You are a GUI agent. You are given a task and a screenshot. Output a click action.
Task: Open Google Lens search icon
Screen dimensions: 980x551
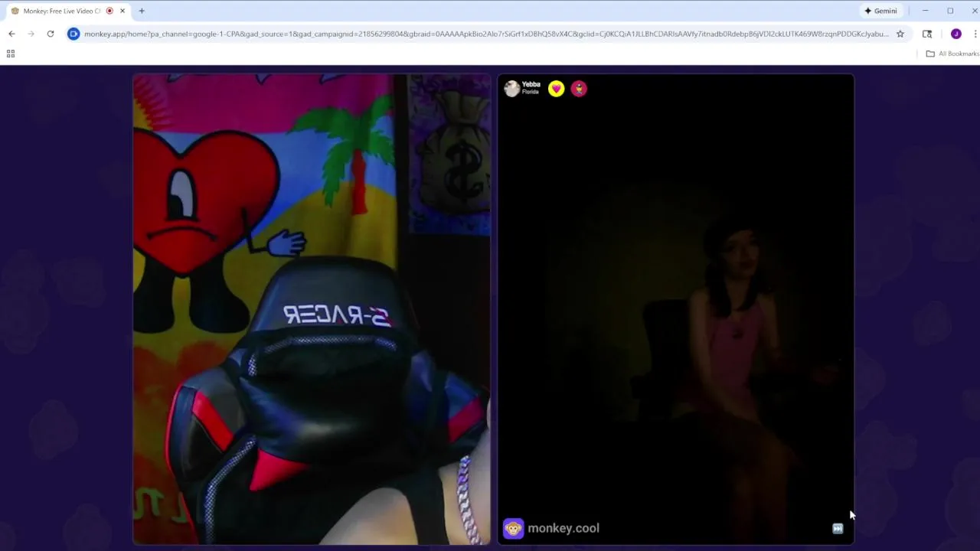tap(927, 34)
